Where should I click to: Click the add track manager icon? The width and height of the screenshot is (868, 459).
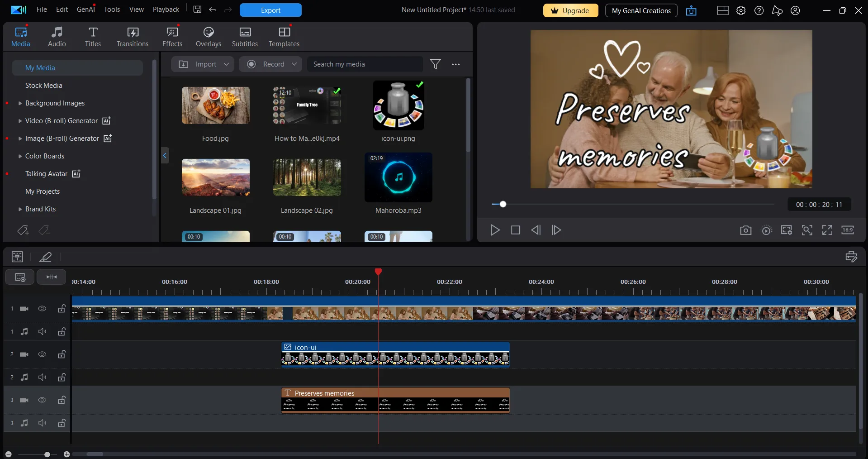click(20, 277)
